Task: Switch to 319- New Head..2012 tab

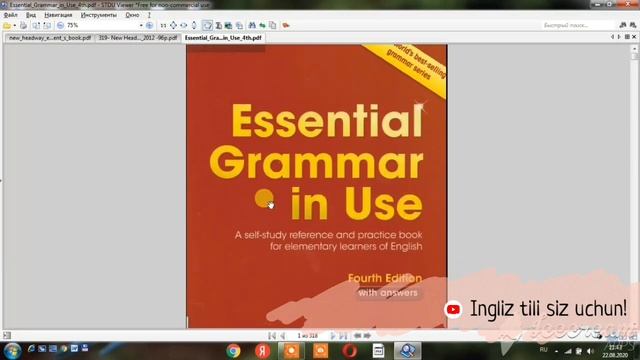Action: [138, 38]
